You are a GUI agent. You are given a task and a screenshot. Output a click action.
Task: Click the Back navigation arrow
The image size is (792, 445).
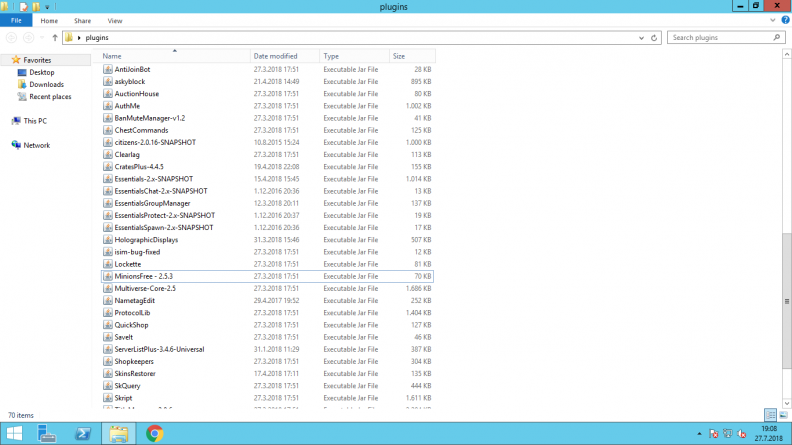(11, 37)
